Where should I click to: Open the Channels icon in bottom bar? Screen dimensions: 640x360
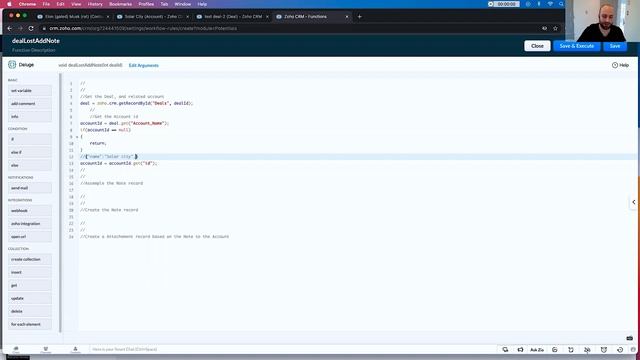[x=46, y=349]
